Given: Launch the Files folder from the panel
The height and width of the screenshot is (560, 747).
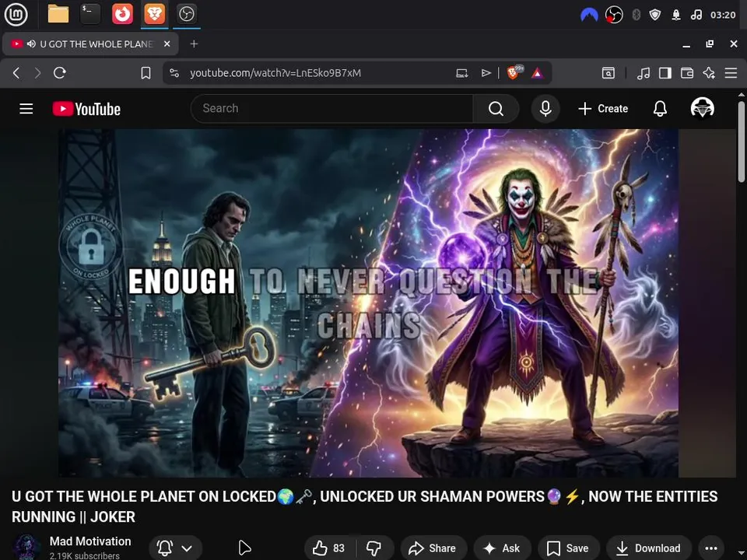Looking at the screenshot, I should [x=58, y=14].
